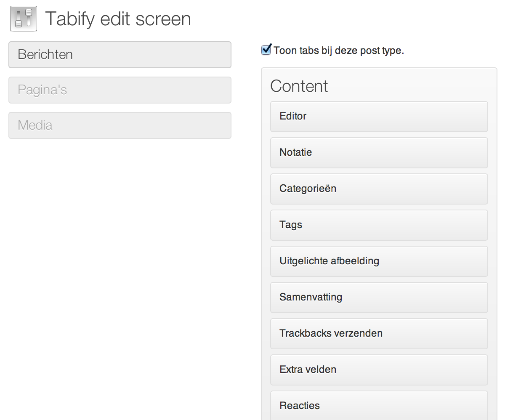Click the "Toon tabs bij deze post type" label
The width and height of the screenshot is (505, 420).
[x=338, y=51]
